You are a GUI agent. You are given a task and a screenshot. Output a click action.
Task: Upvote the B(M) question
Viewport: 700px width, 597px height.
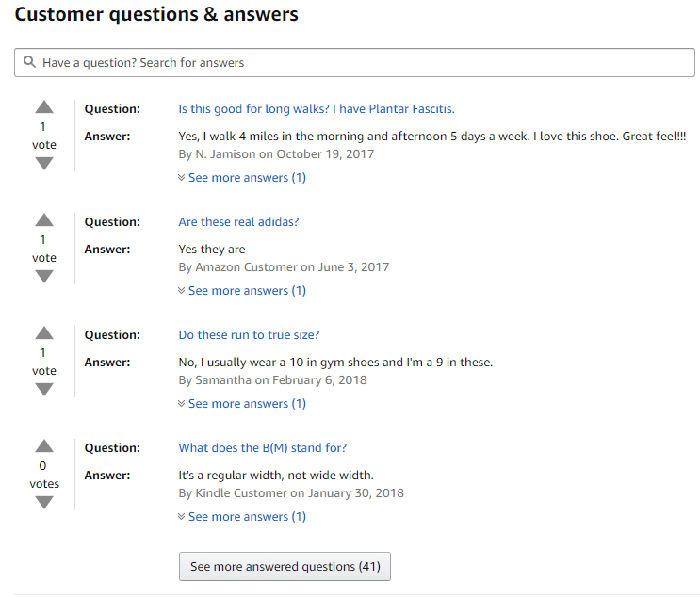(44, 446)
